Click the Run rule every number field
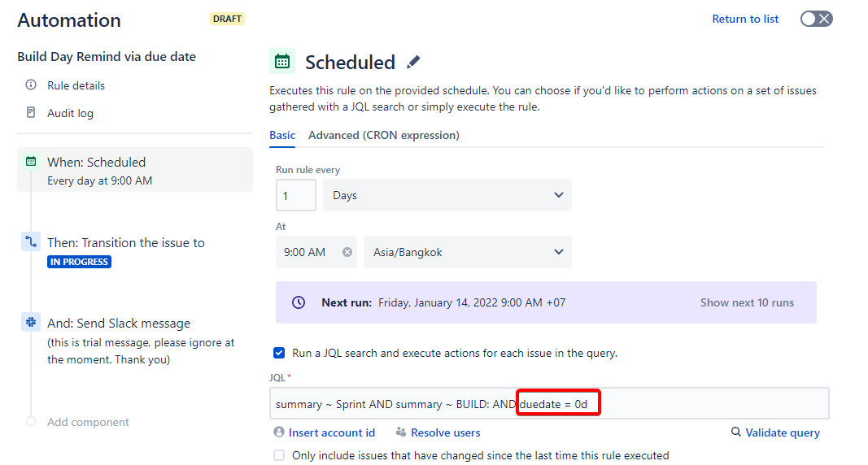 296,195
